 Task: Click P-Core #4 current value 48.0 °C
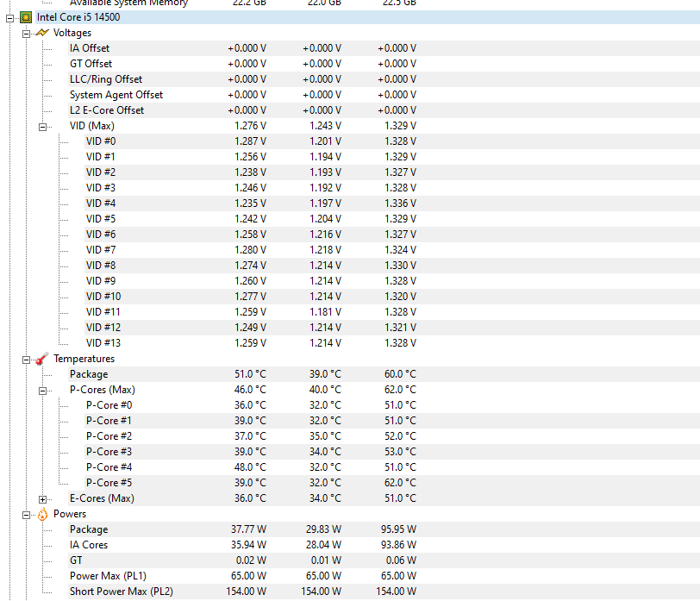point(250,467)
